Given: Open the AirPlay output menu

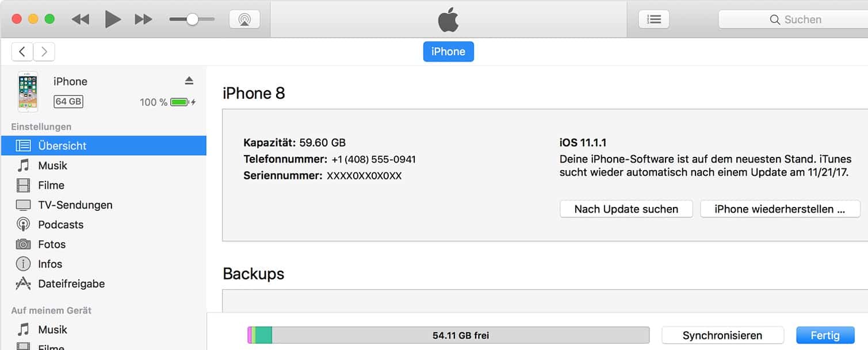Looking at the screenshot, I should point(244,19).
